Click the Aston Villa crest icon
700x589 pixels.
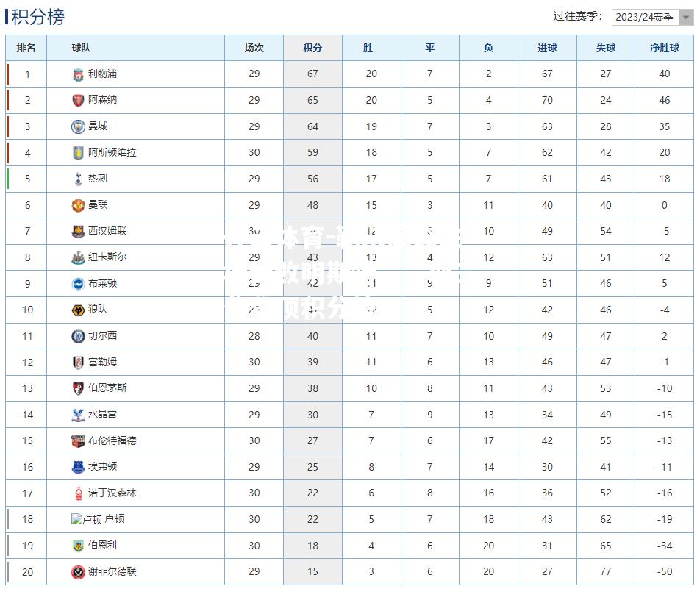click(78, 153)
